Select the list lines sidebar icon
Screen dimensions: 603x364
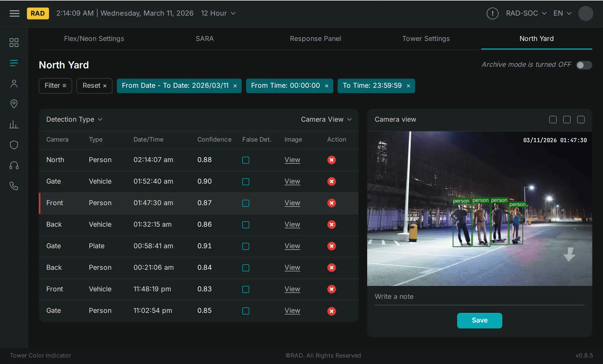[x=14, y=63]
